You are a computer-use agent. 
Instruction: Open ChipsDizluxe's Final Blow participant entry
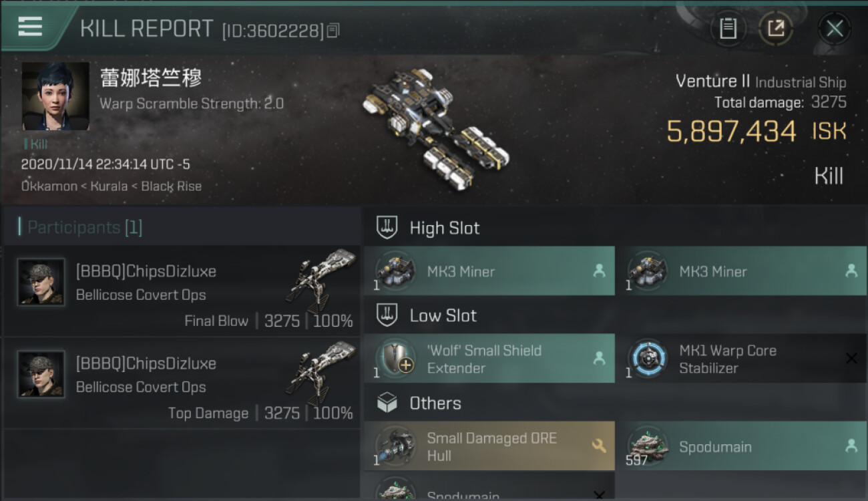[x=182, y=291]
